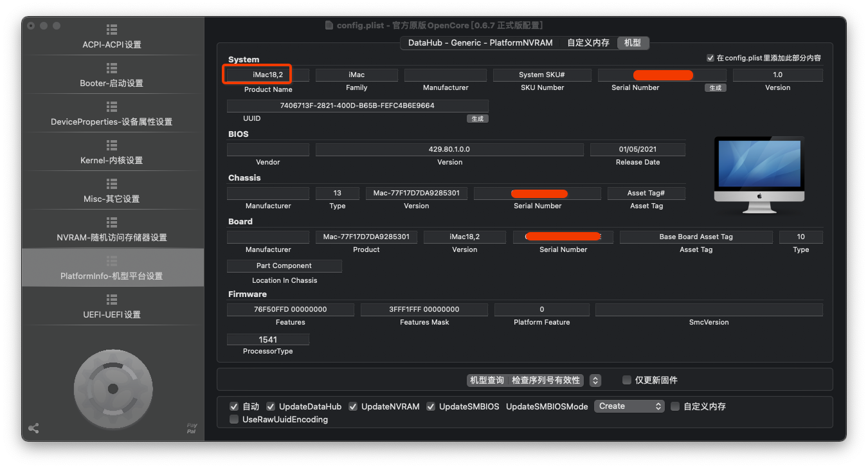
Task: Switch to 机型 tab
Action: pyautogui.click(x=633, y=43)
